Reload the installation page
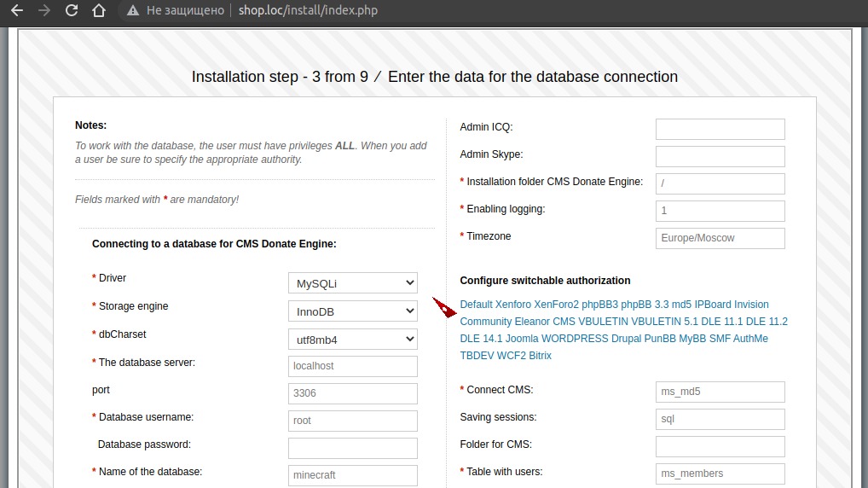Screen dimensions: 868x488 point(72,11)
